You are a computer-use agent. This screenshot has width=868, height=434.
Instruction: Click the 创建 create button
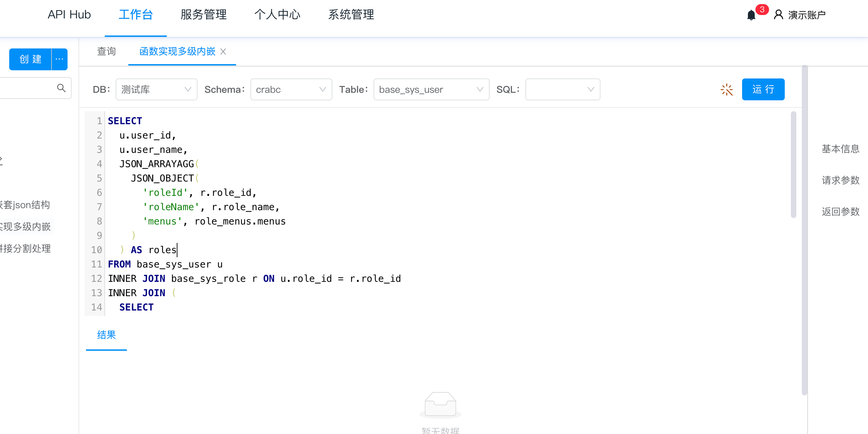pos(30,59)
